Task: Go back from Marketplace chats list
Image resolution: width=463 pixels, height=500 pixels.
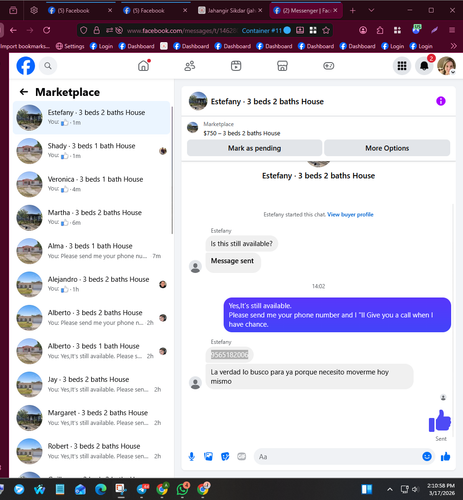Action: pyautogui.click(x=24, y=92)
